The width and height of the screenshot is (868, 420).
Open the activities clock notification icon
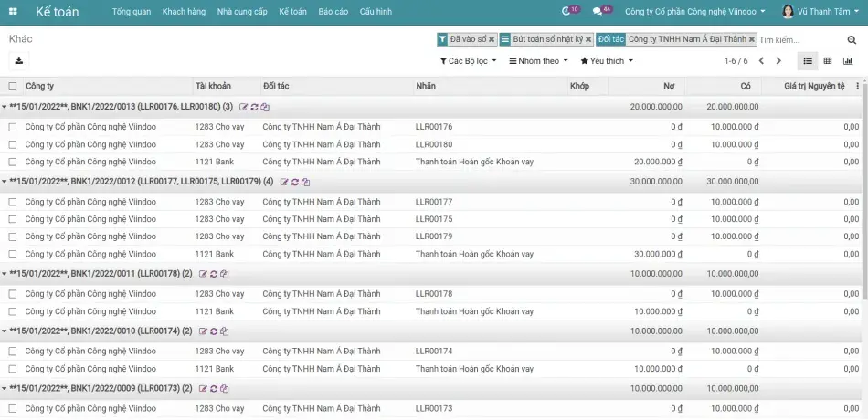pos(566,12)
